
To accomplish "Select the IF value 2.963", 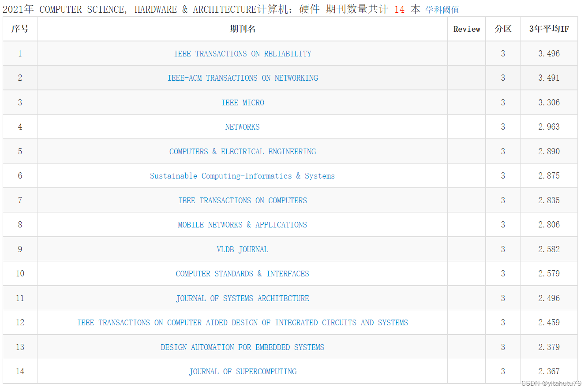I will click(x=549, y=127).
